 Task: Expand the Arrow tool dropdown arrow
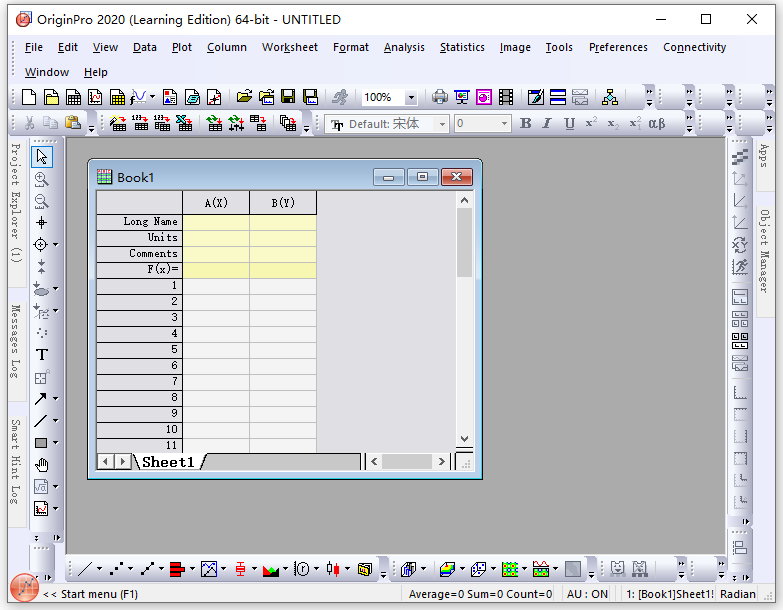[55, 398]
